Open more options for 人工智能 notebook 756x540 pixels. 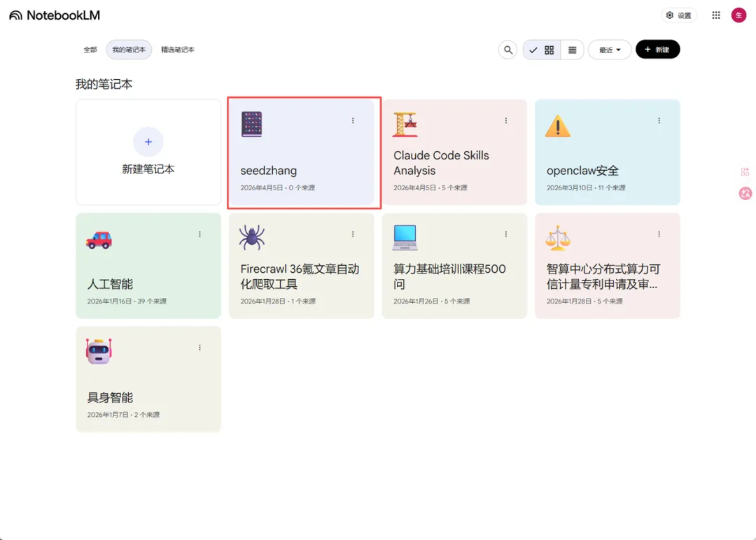point(199,234)
